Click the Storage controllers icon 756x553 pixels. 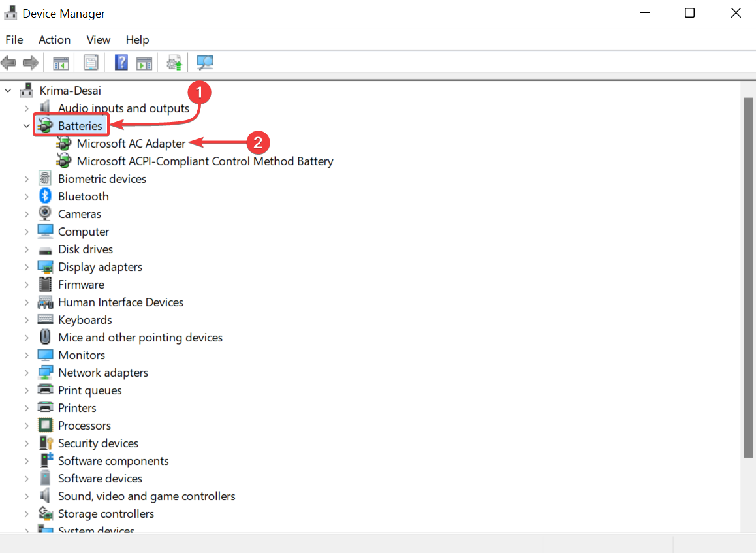[45, 513]
